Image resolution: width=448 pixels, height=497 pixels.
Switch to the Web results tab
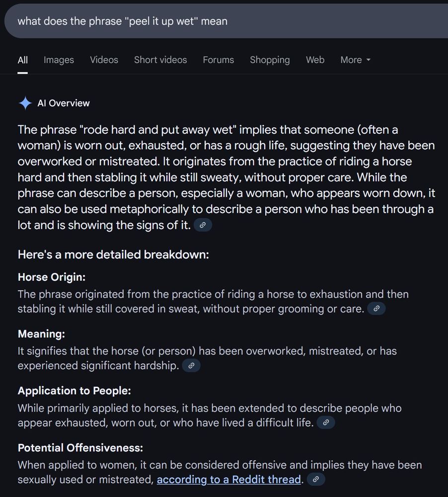click(315, 60)
